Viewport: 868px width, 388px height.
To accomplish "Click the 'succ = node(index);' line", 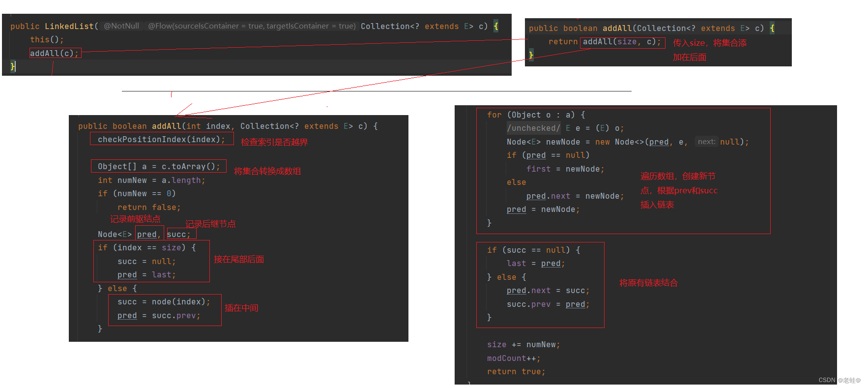I will coord(164,301).
